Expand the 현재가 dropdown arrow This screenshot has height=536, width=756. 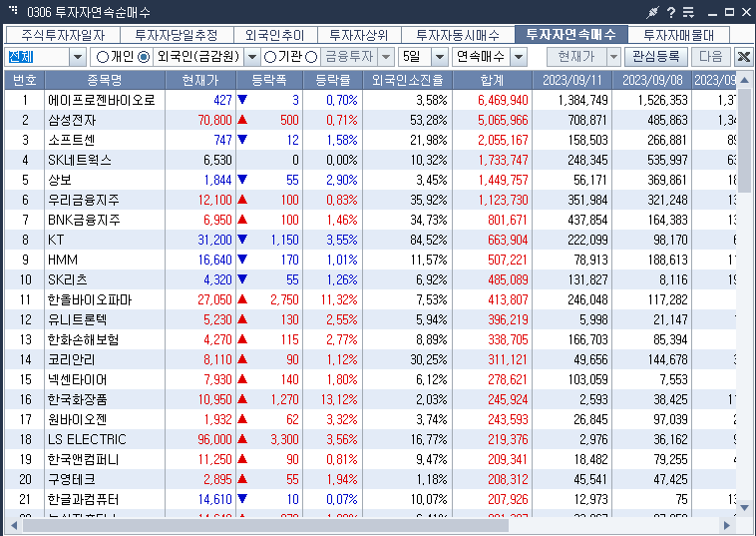click(x=613, y=57)
